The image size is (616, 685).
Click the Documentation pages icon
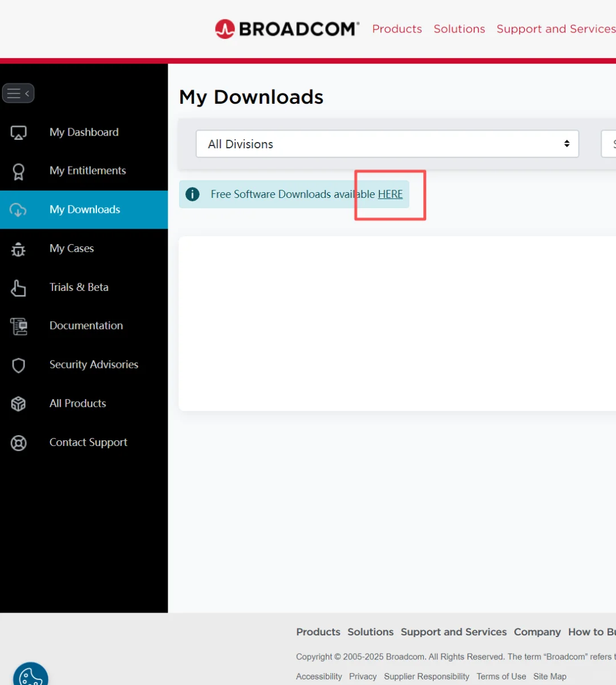[18, 326]
